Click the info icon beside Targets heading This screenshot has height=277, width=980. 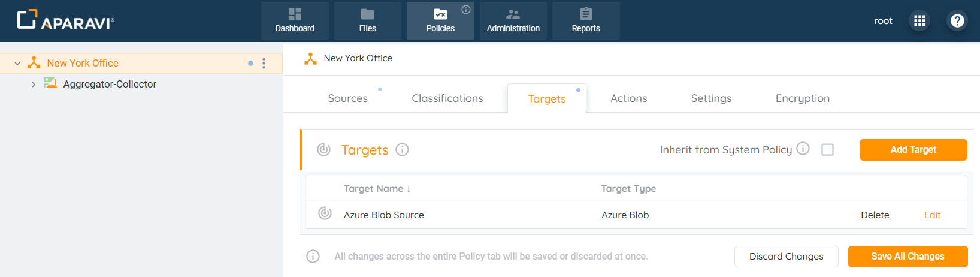[x=403, y=150]
